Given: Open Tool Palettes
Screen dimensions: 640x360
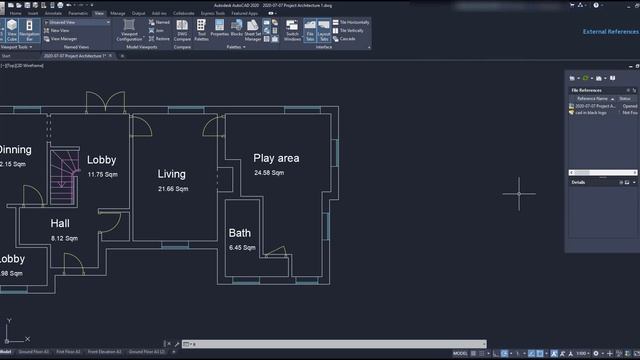Looking at the screenshot, I should pyautogui.click(x=201, y=30).
